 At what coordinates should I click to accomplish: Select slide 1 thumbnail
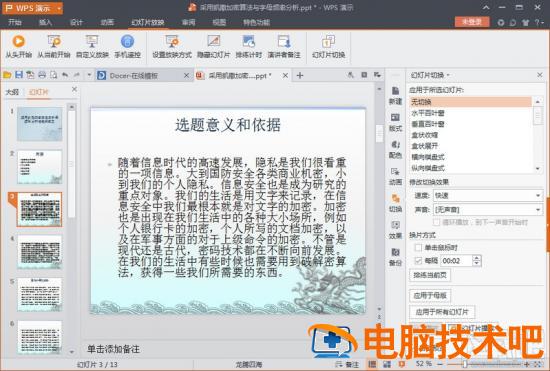point(40,124)
